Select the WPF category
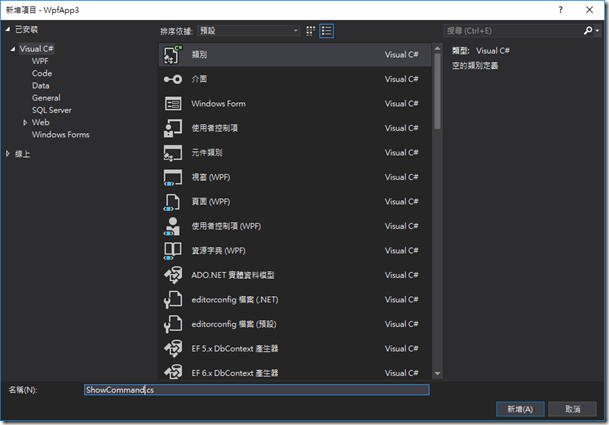 40,61
